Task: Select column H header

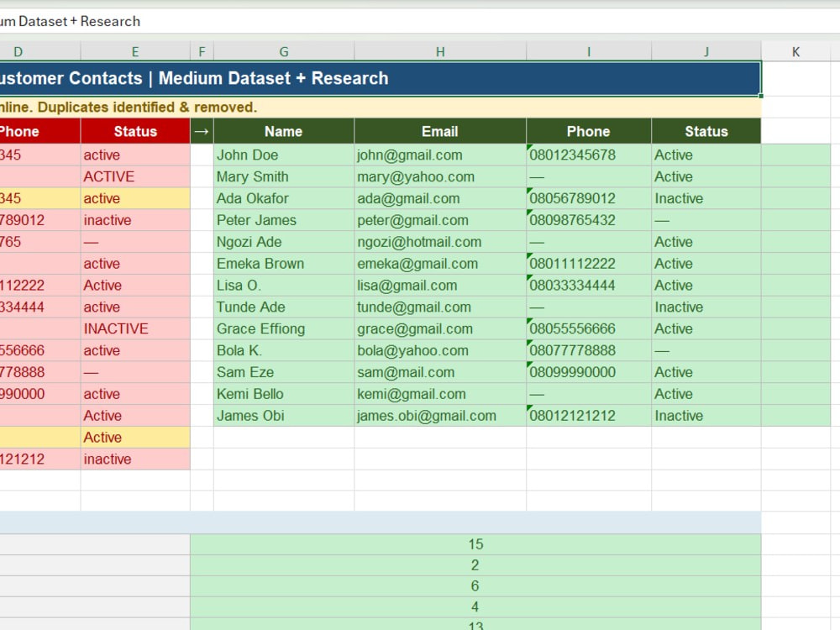Action: pos(440,51)
